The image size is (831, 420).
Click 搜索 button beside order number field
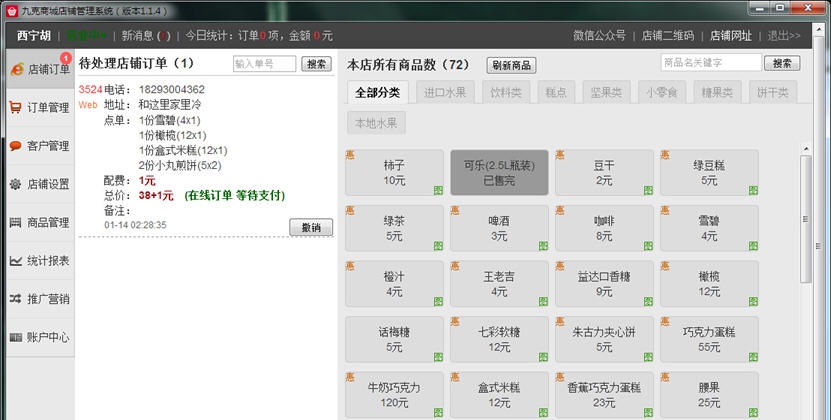tap(316, 64)
